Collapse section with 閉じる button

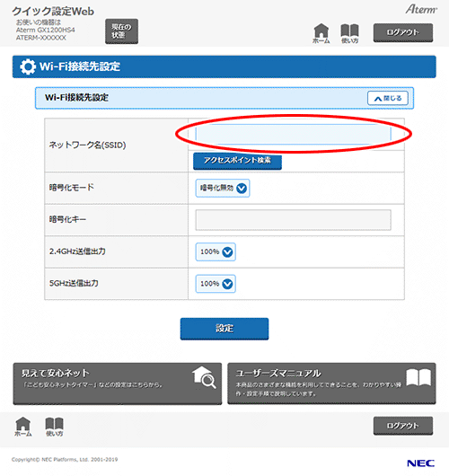(388, 98)
